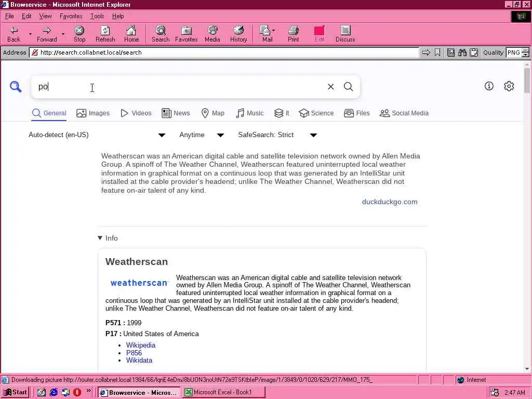The height and width of the screenshot is (399, 532).
Task: Show the History toolbar pane
Action: pyautogui.click(x=238, y=34)
